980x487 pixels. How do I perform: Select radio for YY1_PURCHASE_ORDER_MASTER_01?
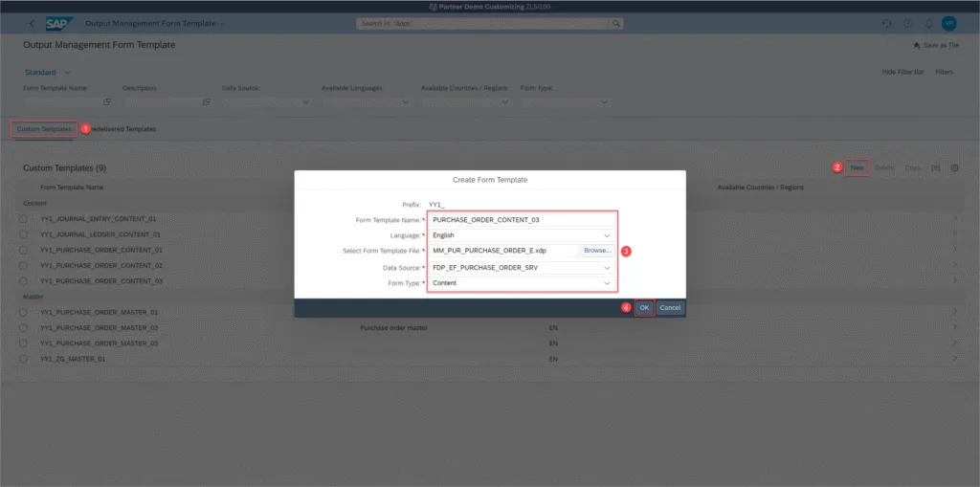pyautogui.click(x=23, y=312)
